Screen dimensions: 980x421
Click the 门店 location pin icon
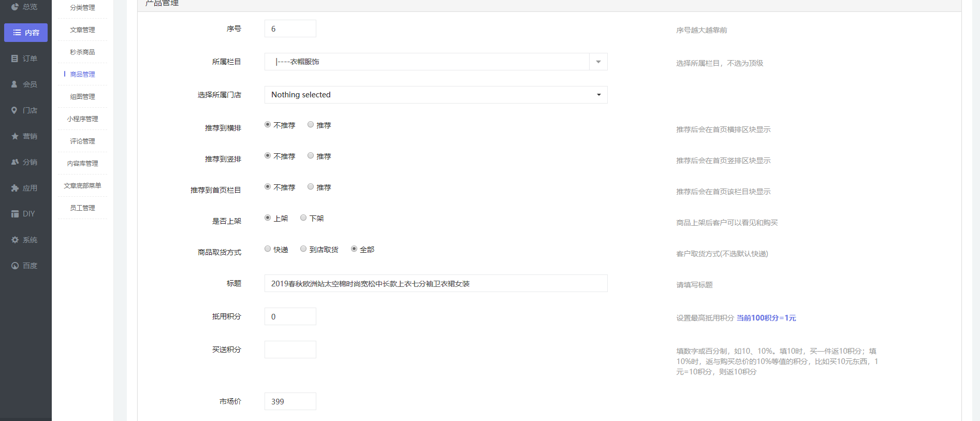[x=14, y=110]
